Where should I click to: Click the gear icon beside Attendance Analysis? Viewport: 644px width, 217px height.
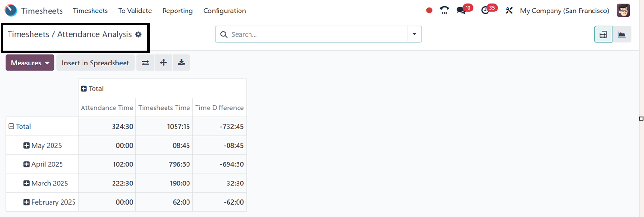pos(138,34)
